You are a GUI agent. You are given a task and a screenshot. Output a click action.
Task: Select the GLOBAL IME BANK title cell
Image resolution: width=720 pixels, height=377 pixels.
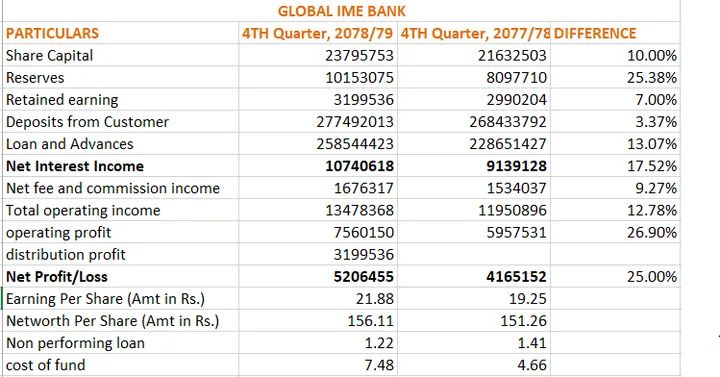click(341, 11)
